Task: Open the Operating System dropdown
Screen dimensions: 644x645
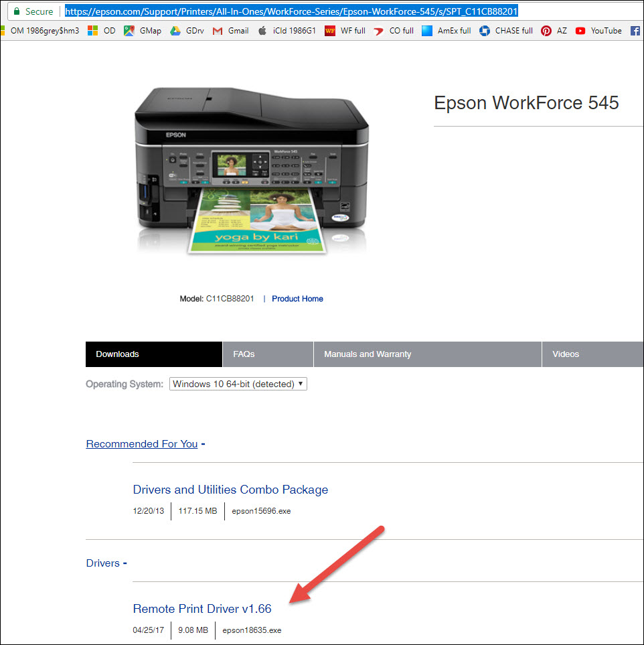Action: point(238,384)
